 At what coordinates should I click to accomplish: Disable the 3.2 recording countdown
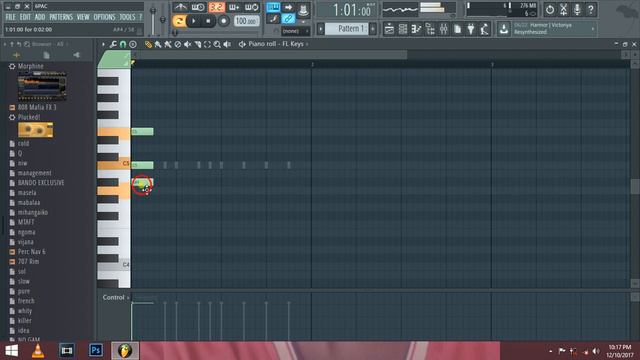216,7
